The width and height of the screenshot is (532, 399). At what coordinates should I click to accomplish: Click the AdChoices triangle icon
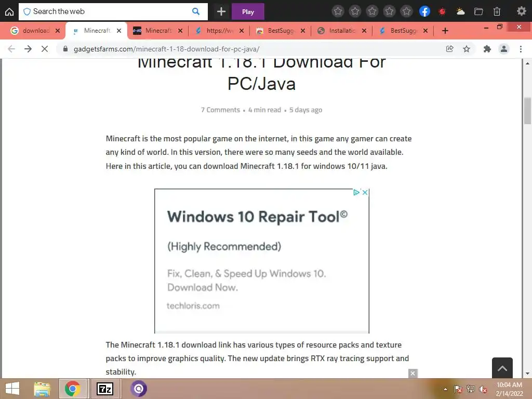click(x=356, y=192)
